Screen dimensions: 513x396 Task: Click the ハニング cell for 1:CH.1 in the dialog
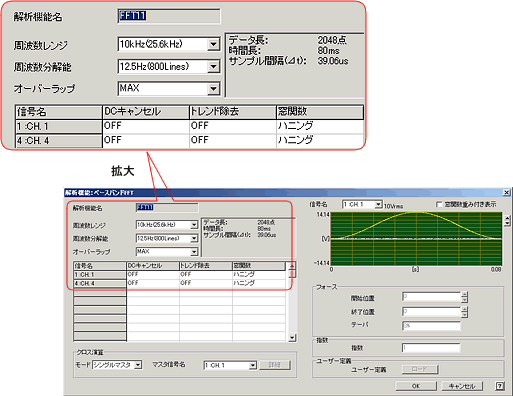pos(259,275)
